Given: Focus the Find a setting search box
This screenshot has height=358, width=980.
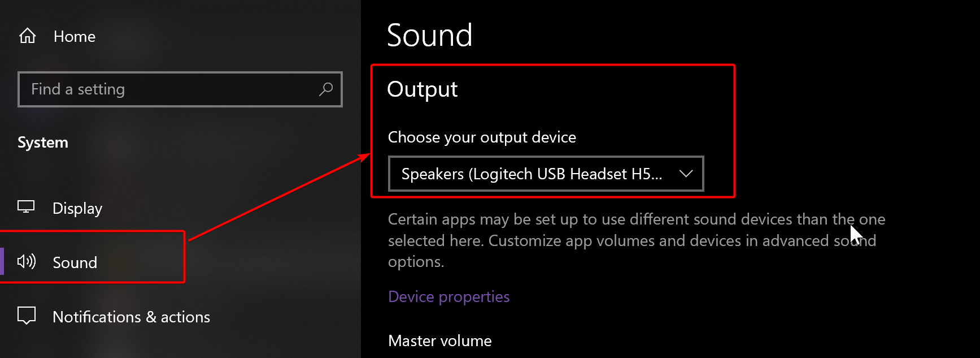Looking at the screenshot, I should point(169,89).
